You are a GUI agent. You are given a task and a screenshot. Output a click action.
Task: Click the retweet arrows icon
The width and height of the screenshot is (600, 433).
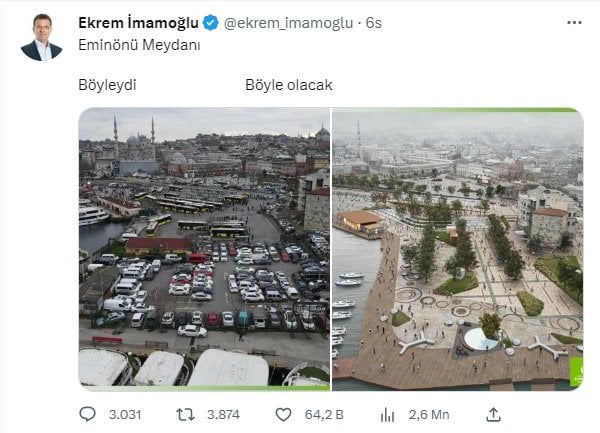tap(185, 415)
